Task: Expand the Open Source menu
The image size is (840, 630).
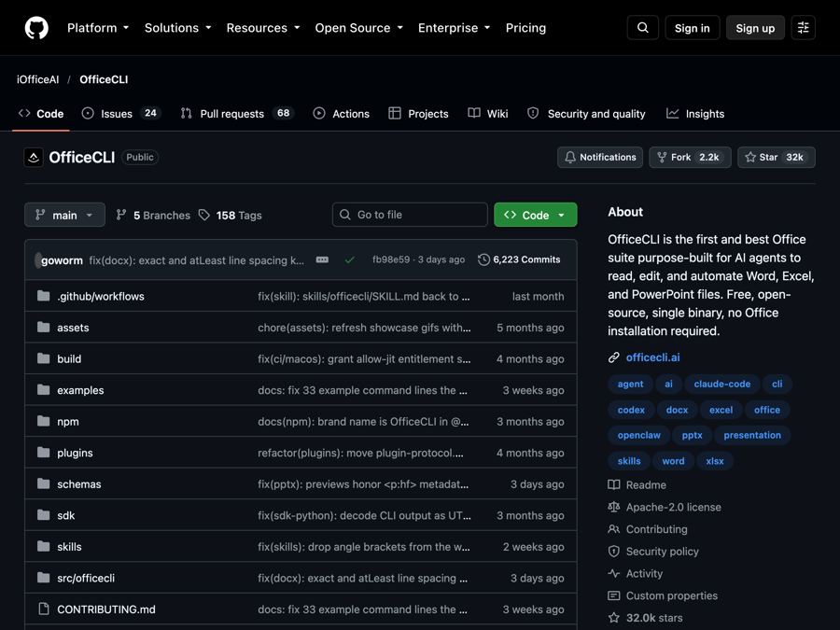Action: point(359,28)
